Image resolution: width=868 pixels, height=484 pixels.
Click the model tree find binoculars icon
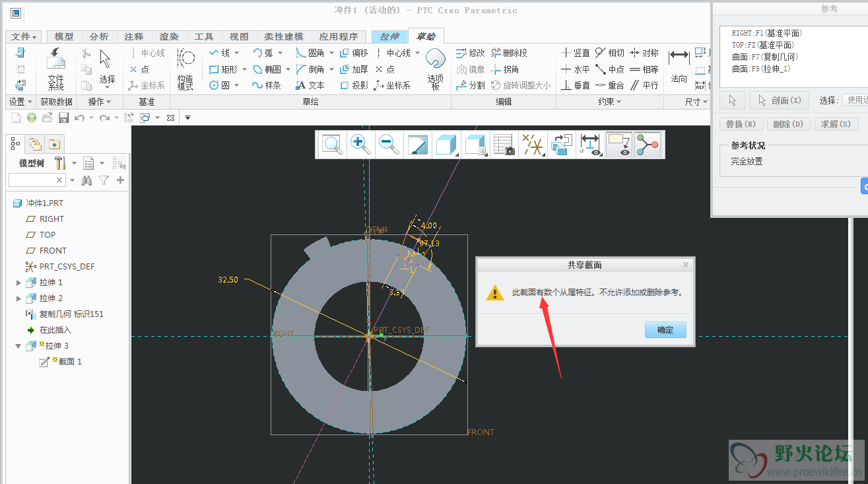(86, 180)
